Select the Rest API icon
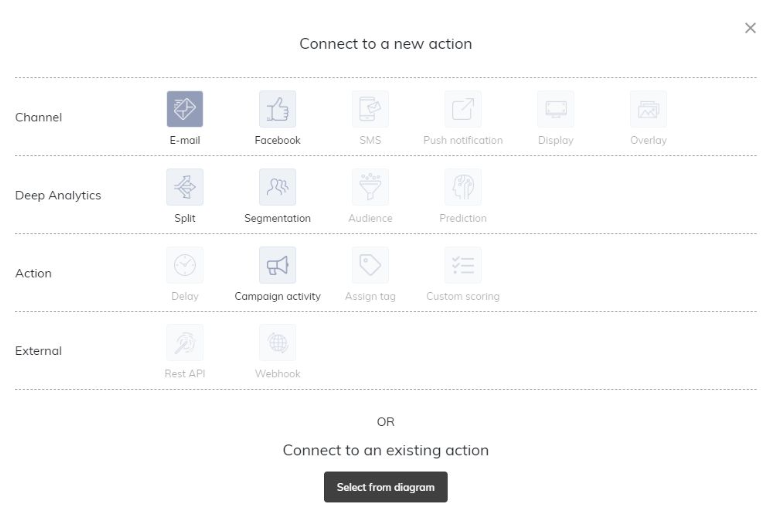This screenshot has height=521, width=783. [185, 343]
